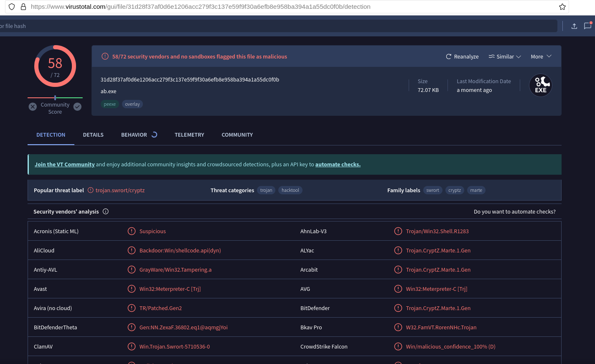The height and width of the screenshot is (364, 595).
Task: Click the shield icon left of the address bar
Action: [x=11, y=7]
